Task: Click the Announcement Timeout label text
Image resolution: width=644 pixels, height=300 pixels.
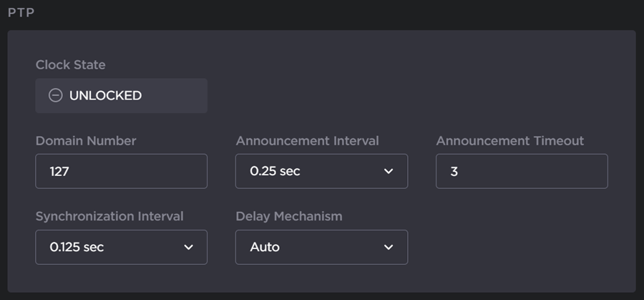Action: 509,141
